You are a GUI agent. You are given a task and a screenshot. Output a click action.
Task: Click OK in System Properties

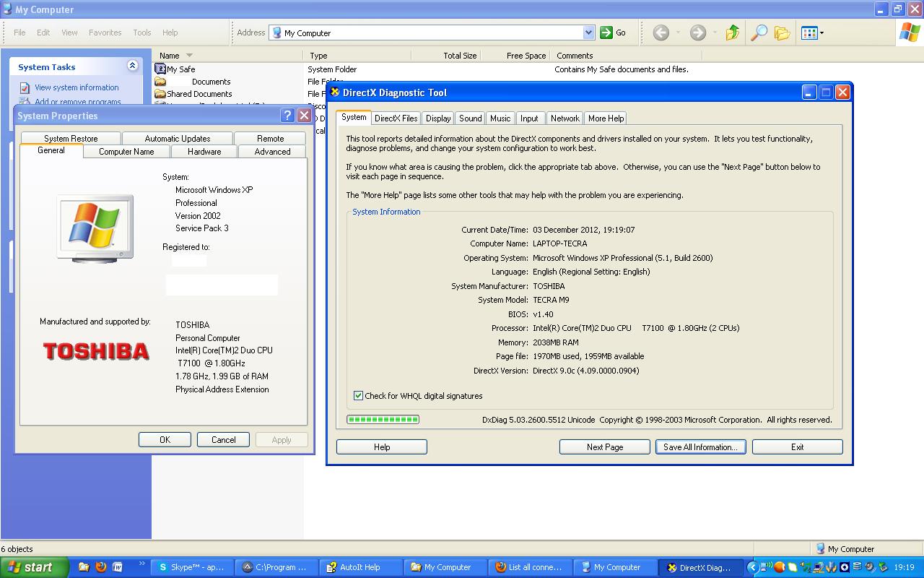pyautogui.click(x=165, y=440)
